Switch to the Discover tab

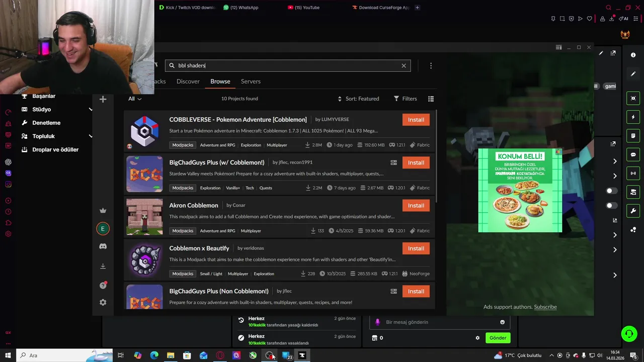[188, 81]
